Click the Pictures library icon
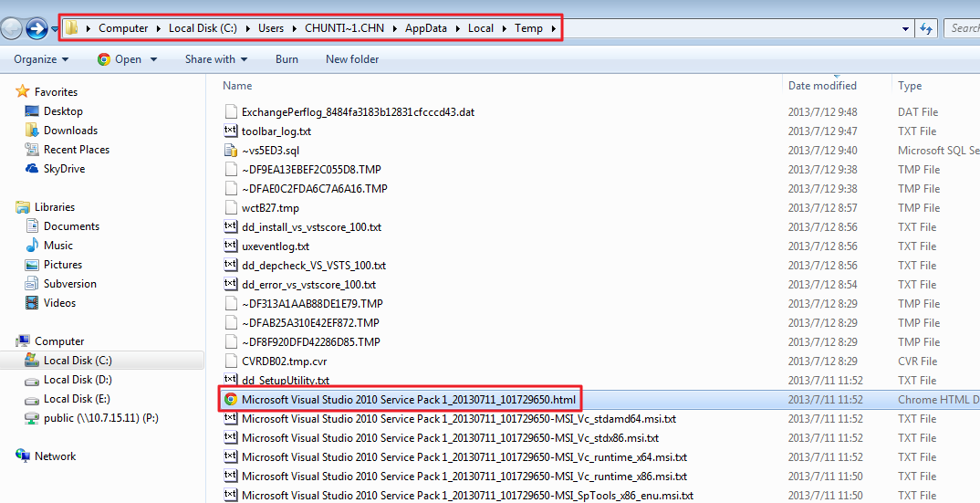This screenshot has height=503, width=980. click(32, 265)
